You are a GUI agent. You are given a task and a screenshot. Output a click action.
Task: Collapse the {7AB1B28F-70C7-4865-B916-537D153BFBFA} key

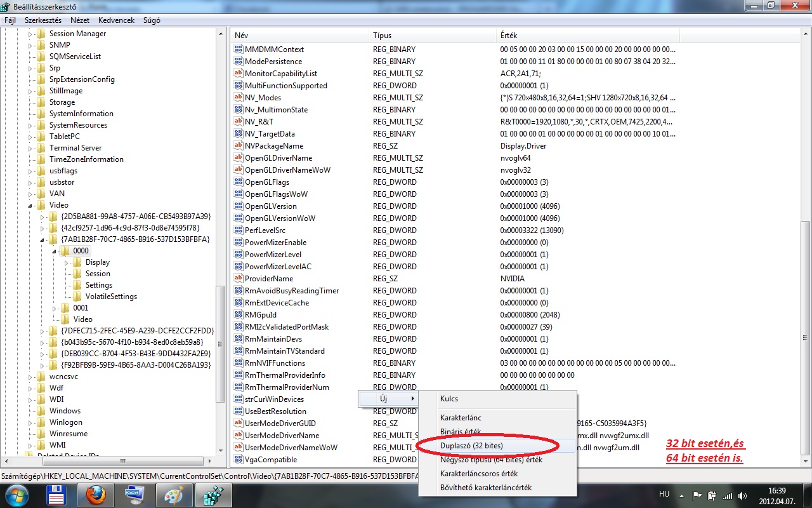[x=43, y=239]
